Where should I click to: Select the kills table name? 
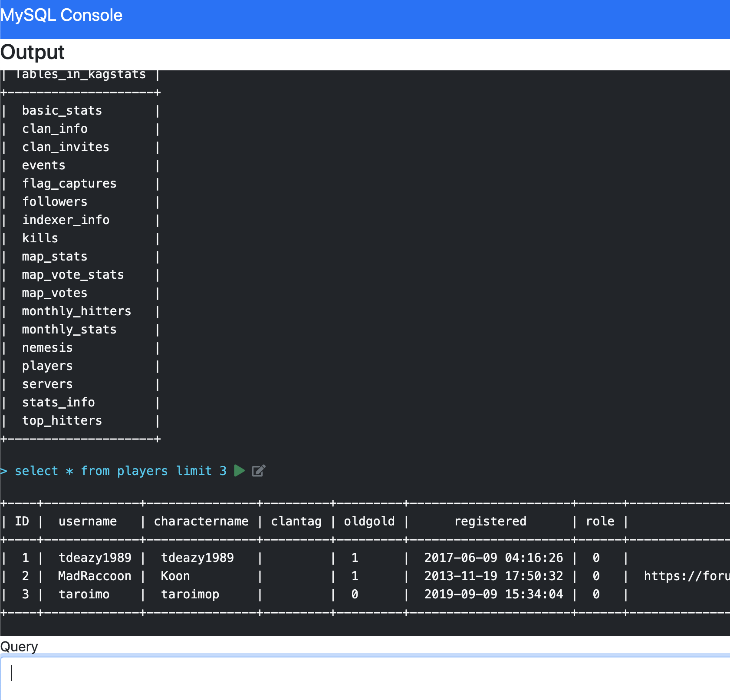[x=40, y=238]
